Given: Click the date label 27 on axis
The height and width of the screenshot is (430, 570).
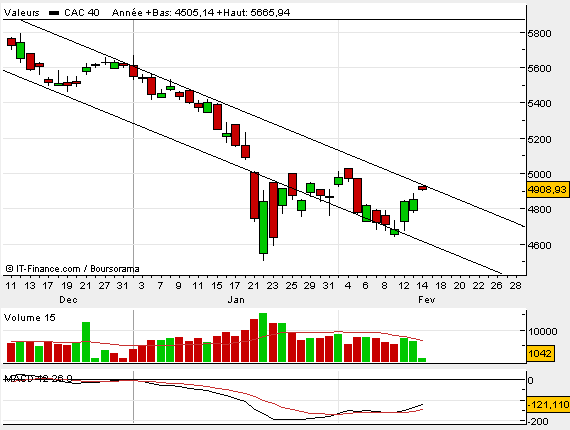Looking at the screenshot, I should (x=104, y=286).
